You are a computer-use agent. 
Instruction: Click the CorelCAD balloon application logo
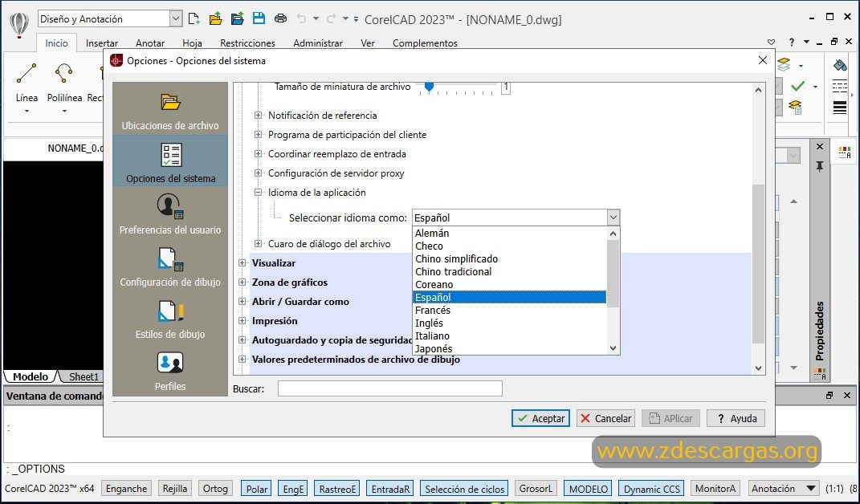[18, 25]
